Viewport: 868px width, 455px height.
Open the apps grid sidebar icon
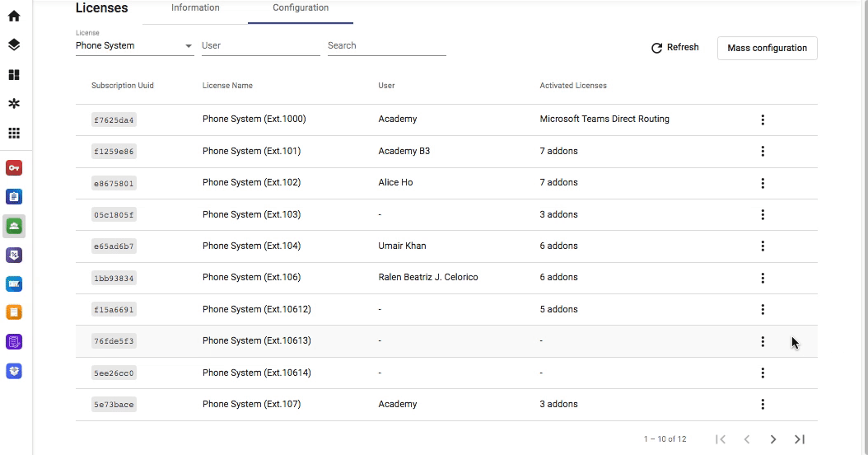pos(14,133)
